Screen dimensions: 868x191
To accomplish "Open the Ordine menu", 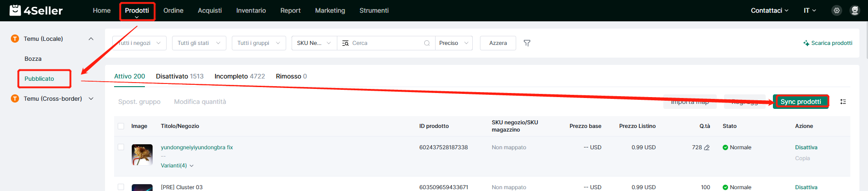I will pos(173,10).
